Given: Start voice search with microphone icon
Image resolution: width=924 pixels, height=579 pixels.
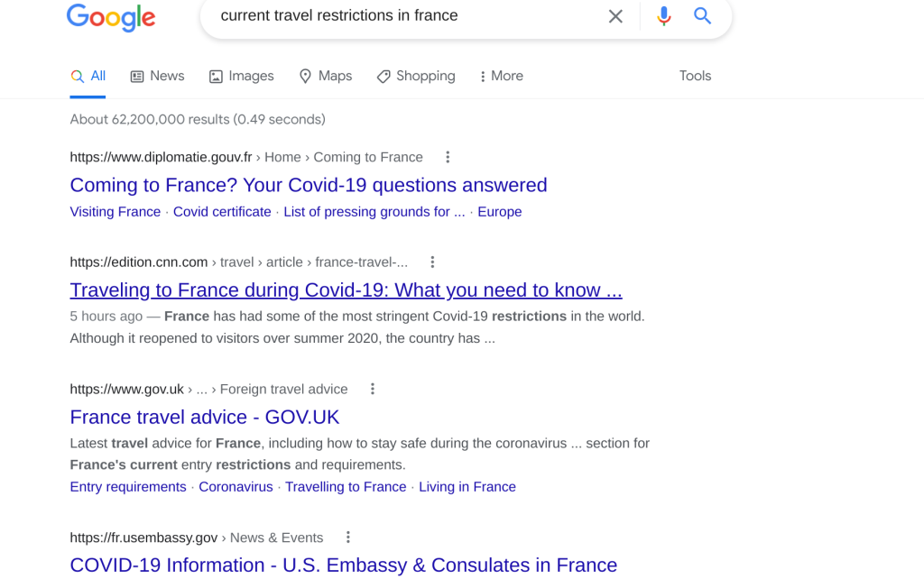Looking at the screenshot, I should point(664,16).
